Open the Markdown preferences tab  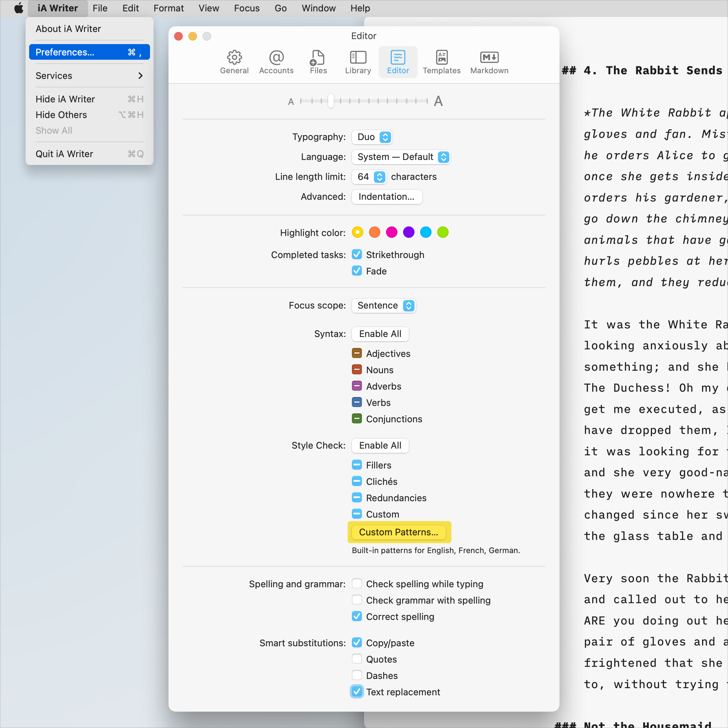(x=489, y=62)
